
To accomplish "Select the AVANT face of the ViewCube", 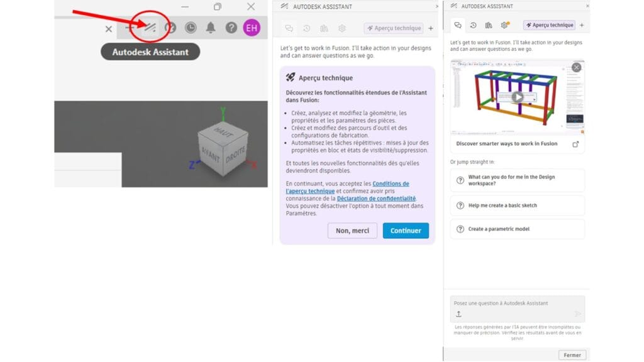I will [210, 155].
